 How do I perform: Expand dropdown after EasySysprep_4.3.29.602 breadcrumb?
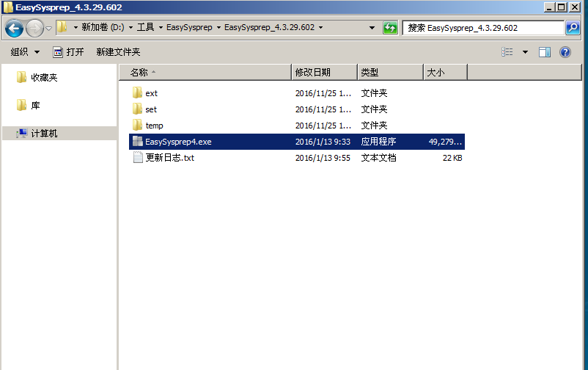click(x=320, y=27)
